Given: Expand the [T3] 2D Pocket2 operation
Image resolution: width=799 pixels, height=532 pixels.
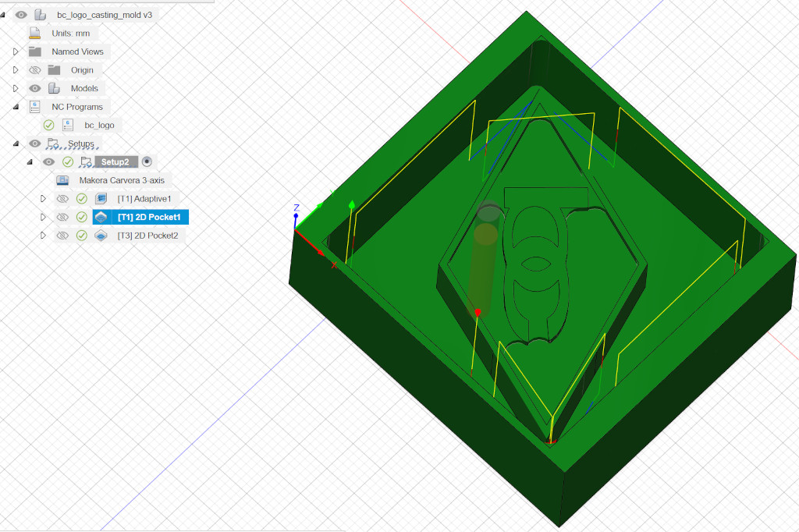Looking at the screenshot, I should pyautogui.click(x=44, y=235).
